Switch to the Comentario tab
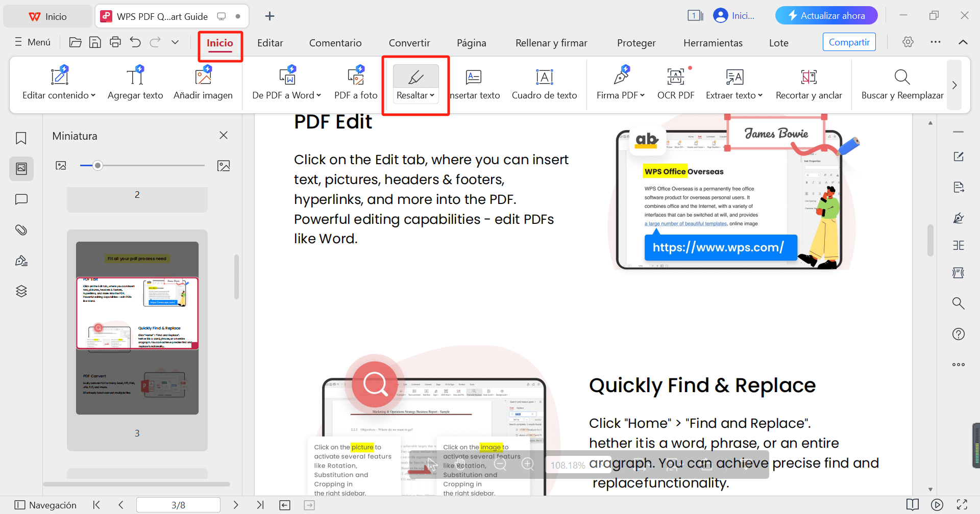Viewport: 980px width, 514px height. (x=335, y=43)
